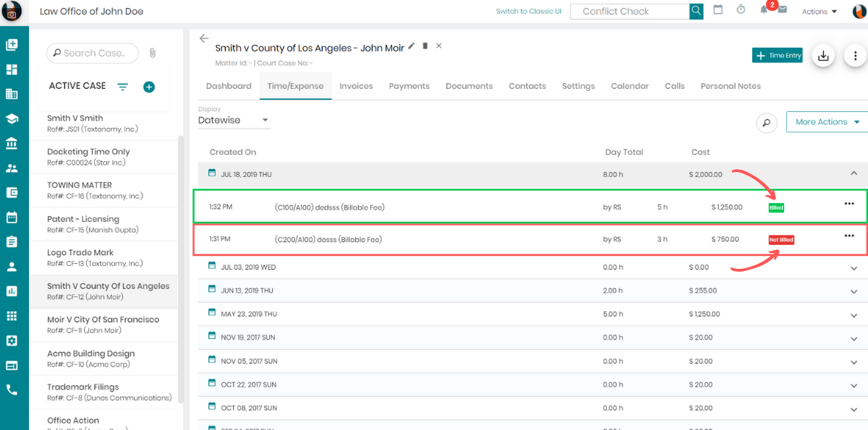Open the courthouse (bank) icon in the left sidebar
Image resolution: width=868 pixels, height=430 pixels.
(x=12, y=143)
